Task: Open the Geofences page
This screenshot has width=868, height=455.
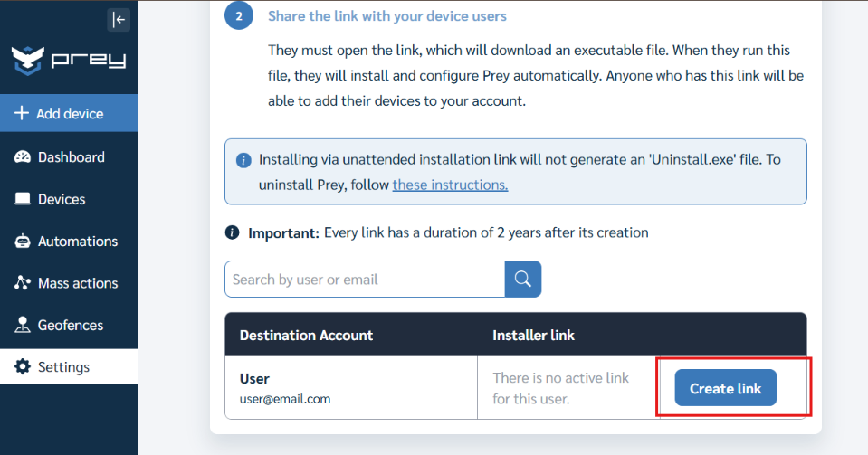Action: pyautogui.click(x=69, y=325)
